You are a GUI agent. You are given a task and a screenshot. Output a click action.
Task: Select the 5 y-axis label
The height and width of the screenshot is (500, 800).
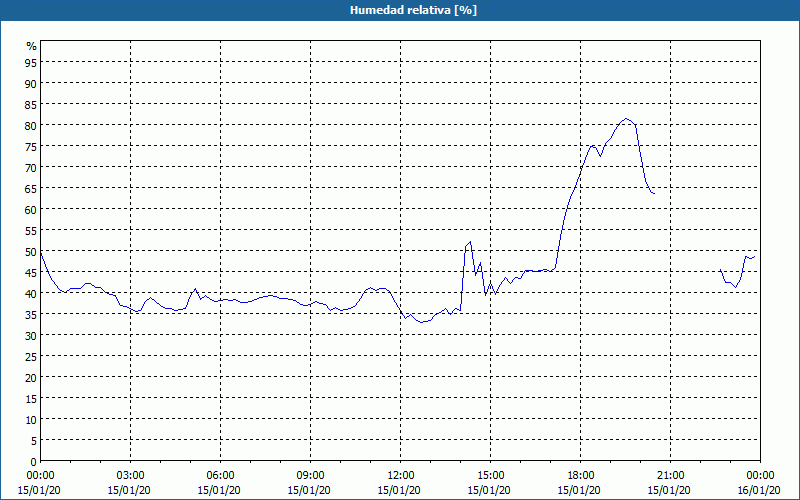34,441
